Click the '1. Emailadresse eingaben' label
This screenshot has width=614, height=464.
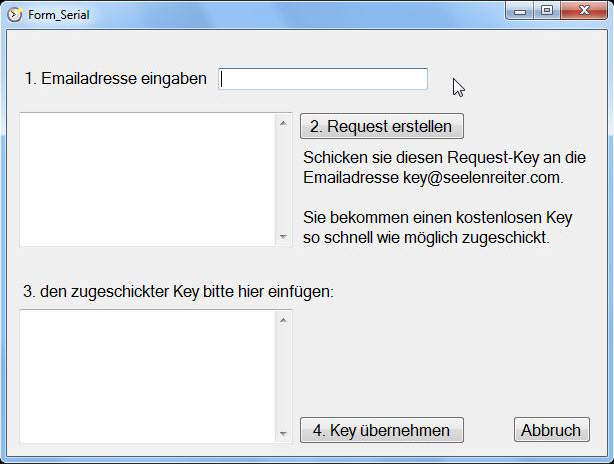pos(116,78)
